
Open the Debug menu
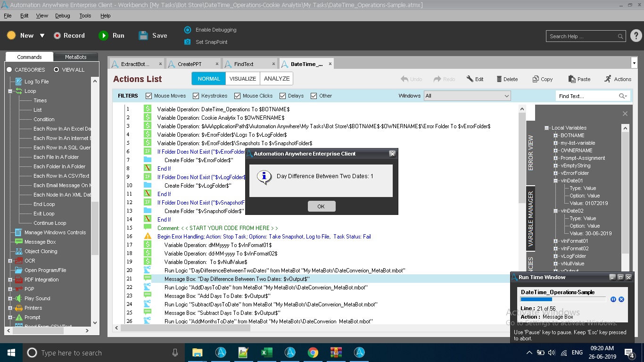[62, 16]
